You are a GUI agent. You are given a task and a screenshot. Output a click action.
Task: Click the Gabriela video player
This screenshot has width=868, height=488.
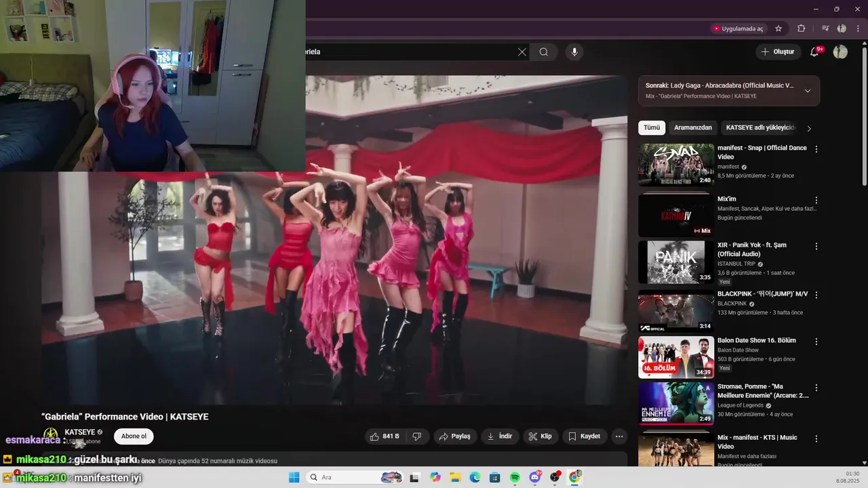coord(334,240)
